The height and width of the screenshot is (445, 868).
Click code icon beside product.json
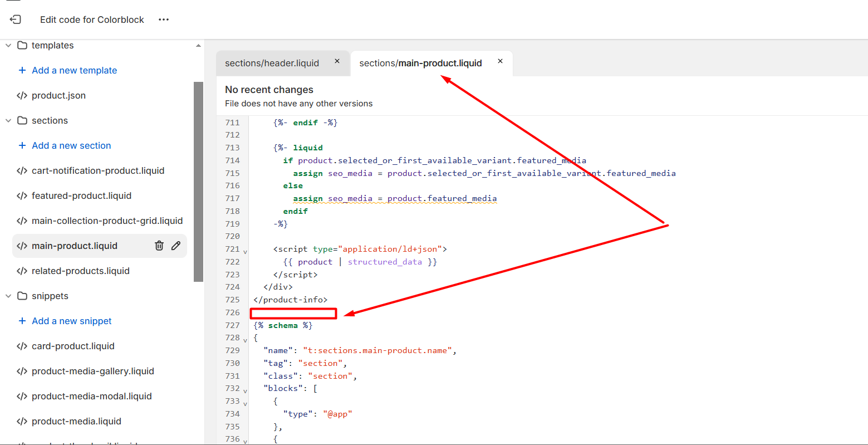pos(22,95)
